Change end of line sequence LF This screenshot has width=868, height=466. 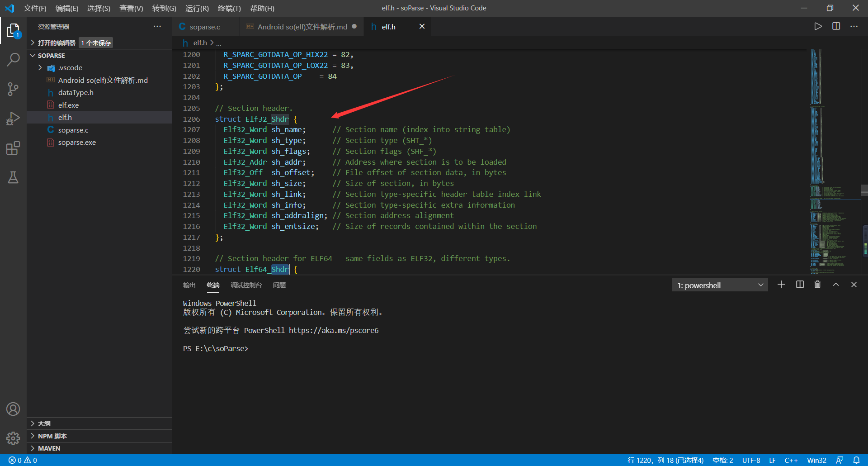point(772,460)
